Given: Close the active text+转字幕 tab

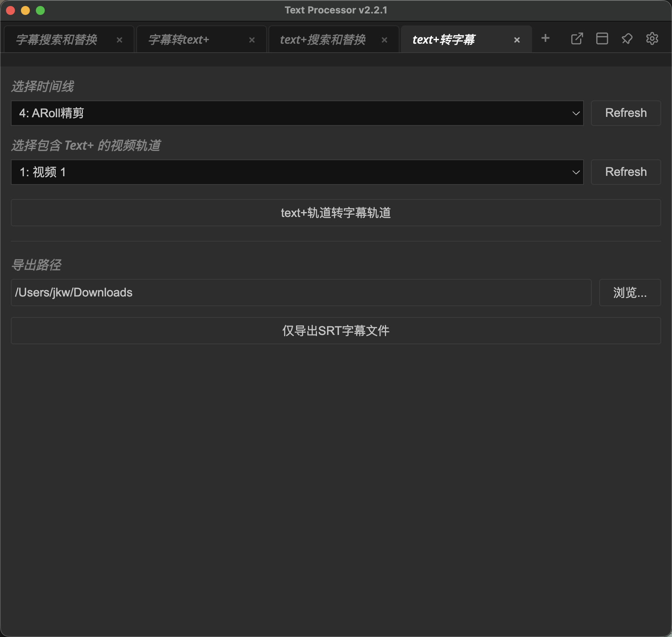Looking at the screenshot, I should click(517, 40).
